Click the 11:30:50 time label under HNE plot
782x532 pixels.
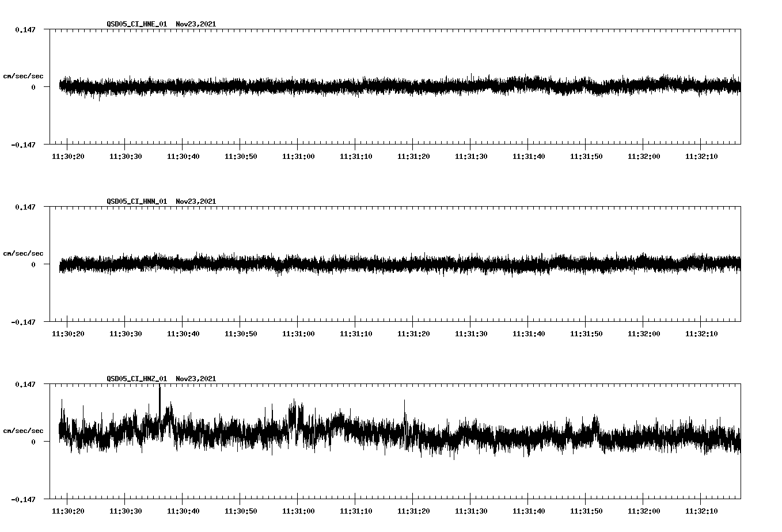(241, 157)
